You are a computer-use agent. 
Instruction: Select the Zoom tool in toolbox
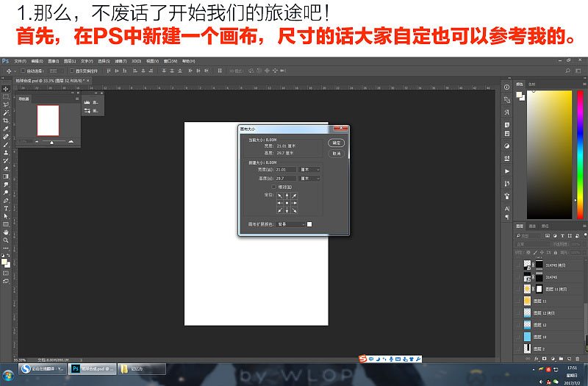[6, 240]
